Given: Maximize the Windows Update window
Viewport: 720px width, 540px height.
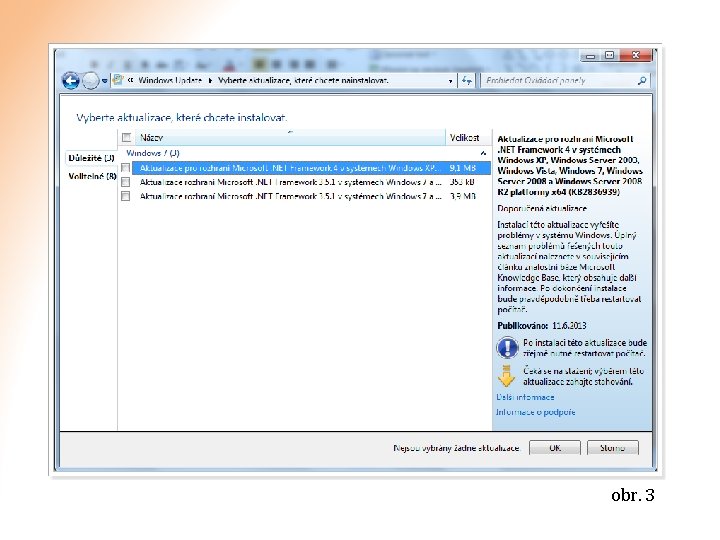Looking at the screenshot, I should click(609, 56).
